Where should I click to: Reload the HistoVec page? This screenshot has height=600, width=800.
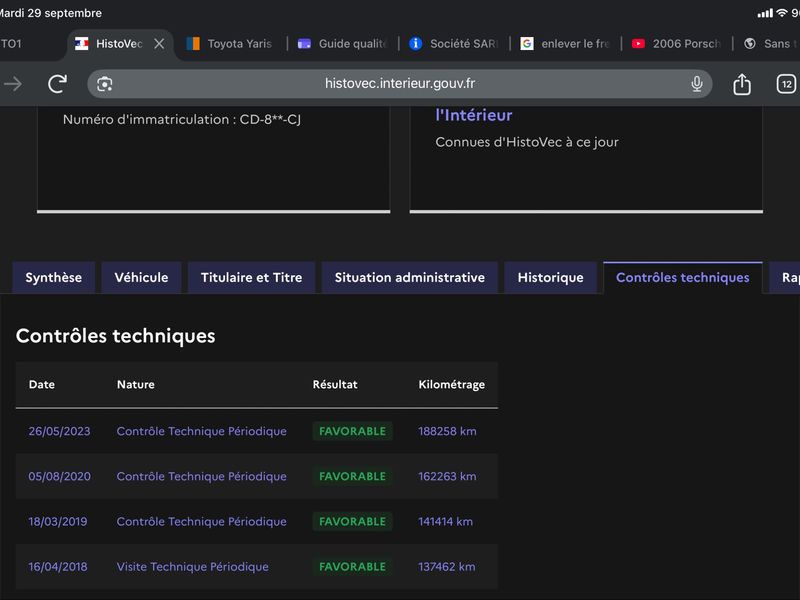57,84
